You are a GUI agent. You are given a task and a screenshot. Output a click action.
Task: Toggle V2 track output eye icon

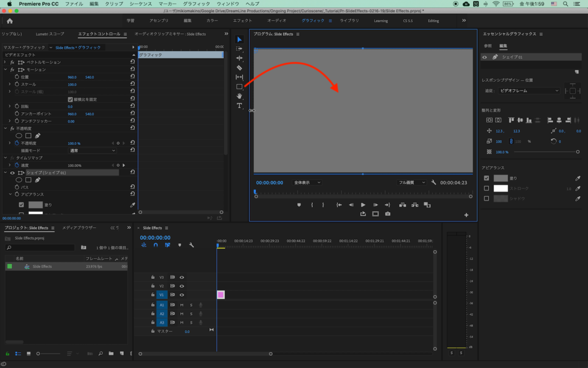point(181,286)
